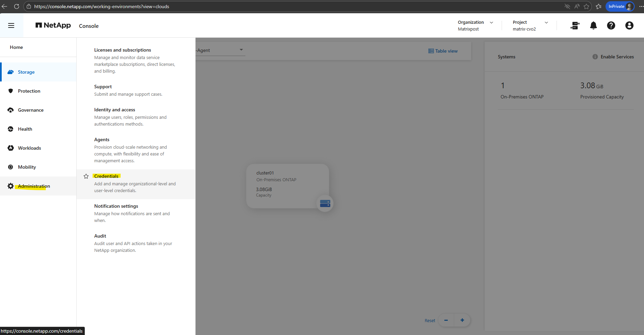Viewport: 644px width, 335px height.
Task: Click the Protection shield icon
Action: 11,91
